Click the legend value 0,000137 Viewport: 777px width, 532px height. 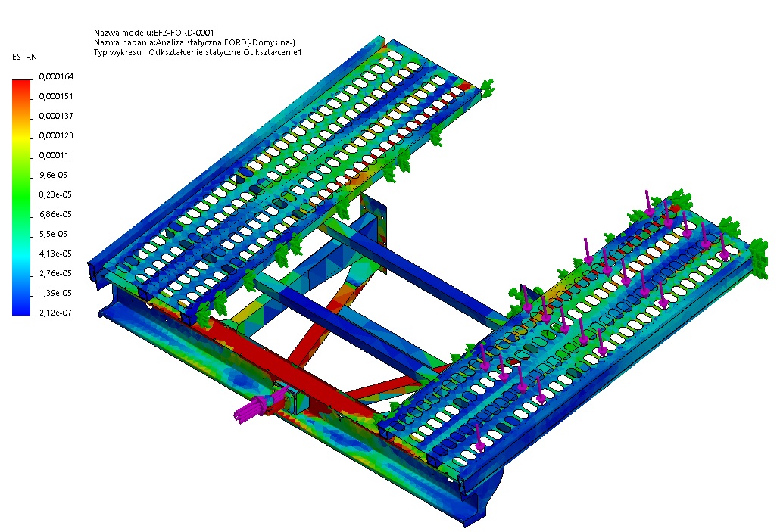[x=56, y=116]
